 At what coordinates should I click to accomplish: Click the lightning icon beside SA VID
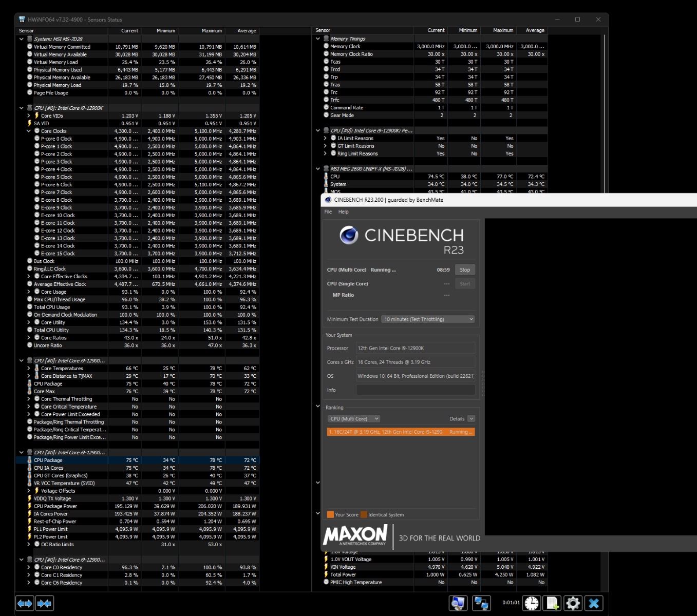tap(29, 123)
